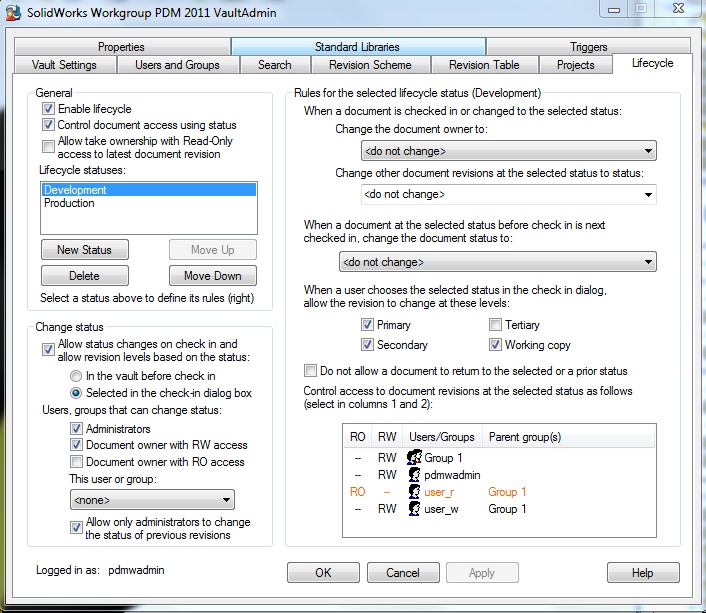Select Development lifecycle status
This screenshot has width=706, height=613.
pyautogui.click(x=149, y=190)
